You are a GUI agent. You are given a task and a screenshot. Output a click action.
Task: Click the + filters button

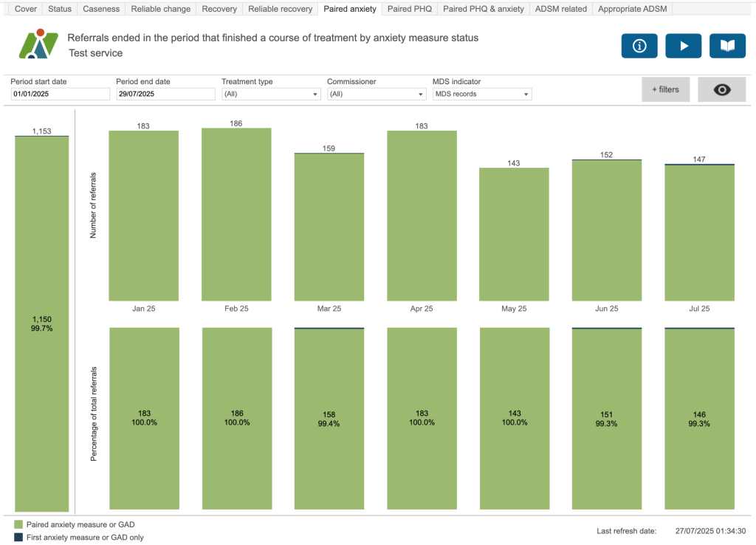[665, 89]
